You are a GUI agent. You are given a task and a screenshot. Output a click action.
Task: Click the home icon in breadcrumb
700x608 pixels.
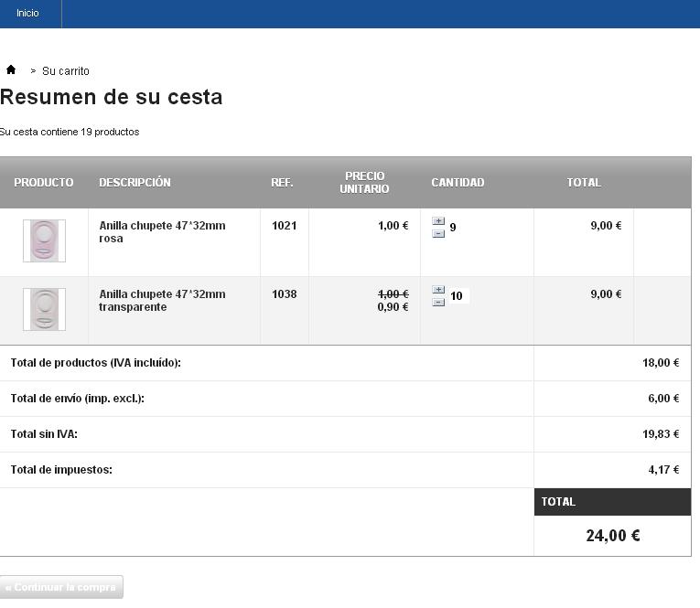[11, 69]
